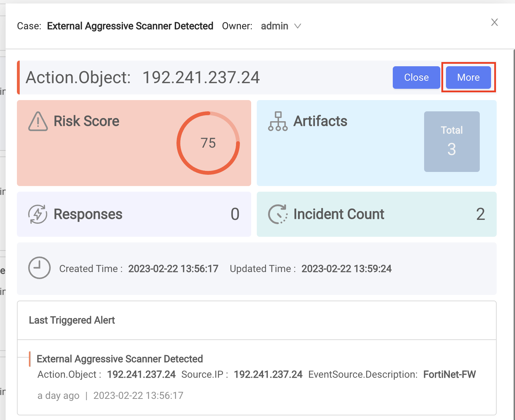Screen dimensions: 515x420
Task: Click the Created Time clock icon
Action: pyautogui.click(x=39, y=268)
